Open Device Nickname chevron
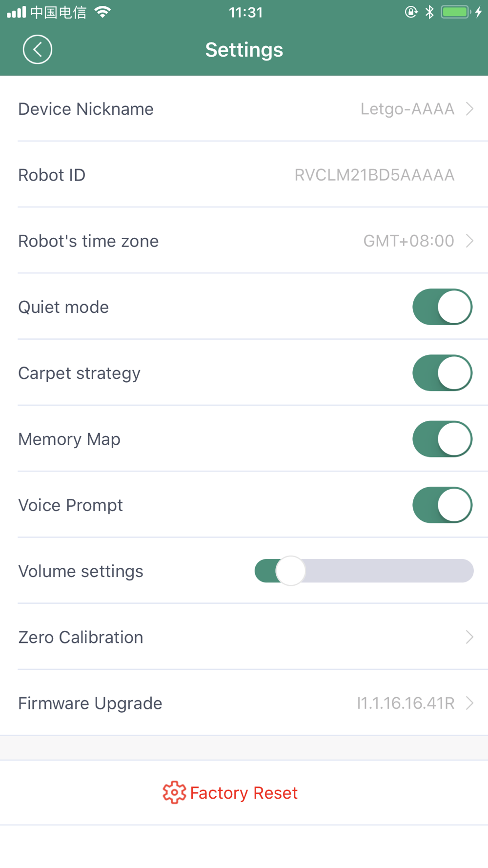This screenshot has height=868, width=488. coord(469,108)
